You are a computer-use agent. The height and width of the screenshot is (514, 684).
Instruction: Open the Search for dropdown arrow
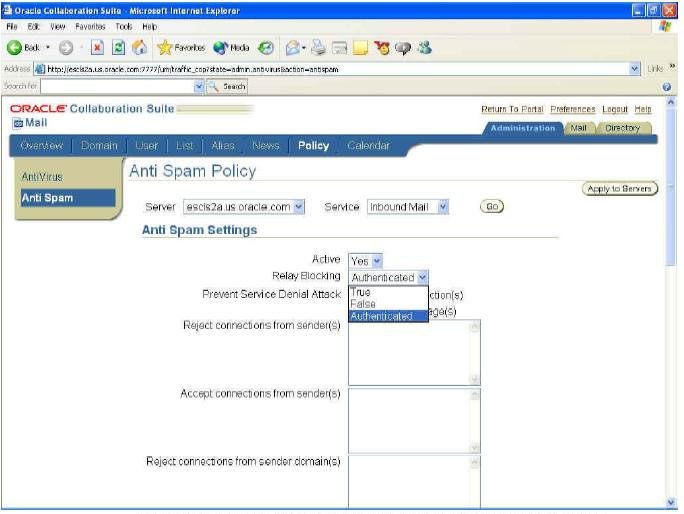199,86
